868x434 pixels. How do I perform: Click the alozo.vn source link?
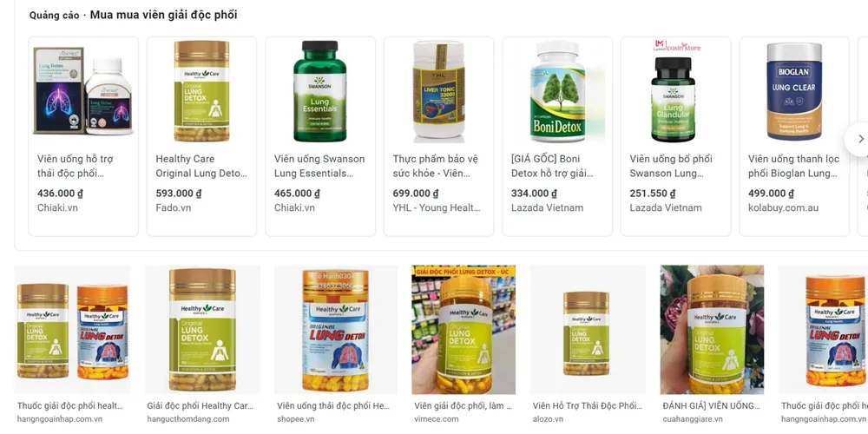(548, 419)
